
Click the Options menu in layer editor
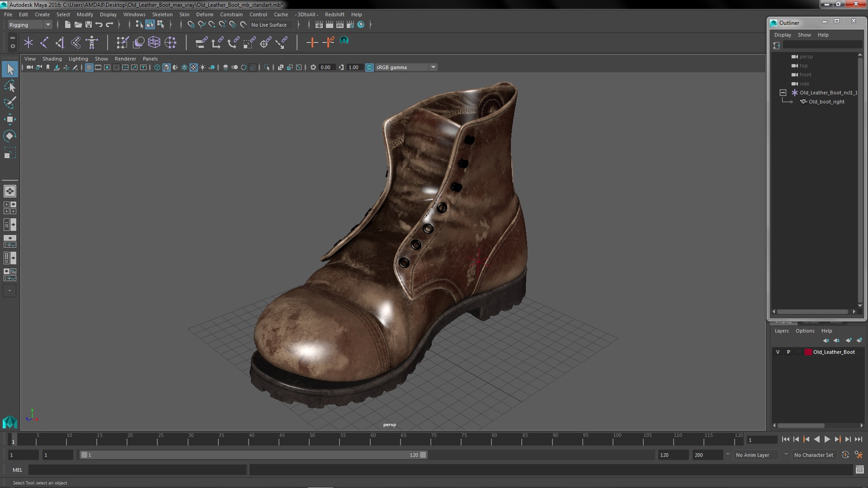coord(805,331)
